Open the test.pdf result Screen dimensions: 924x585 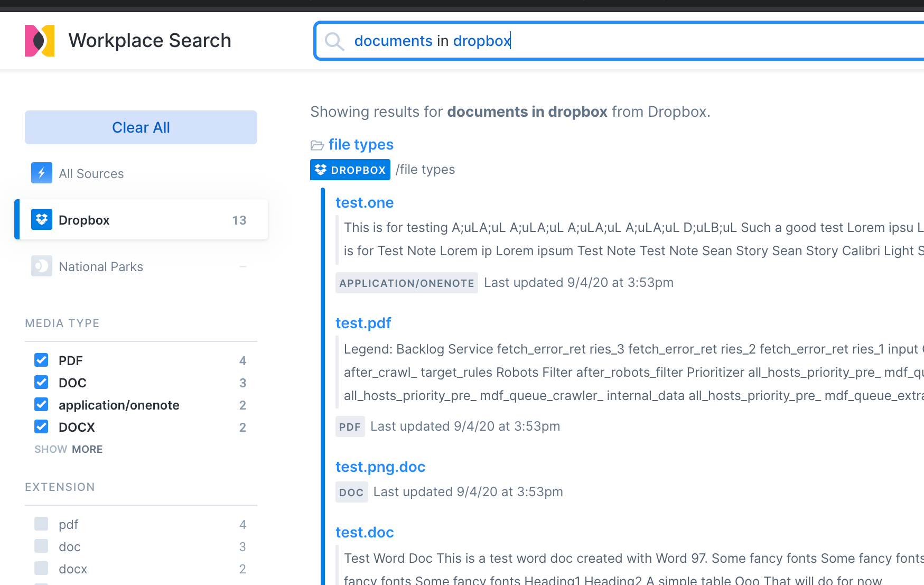(363, 323)
